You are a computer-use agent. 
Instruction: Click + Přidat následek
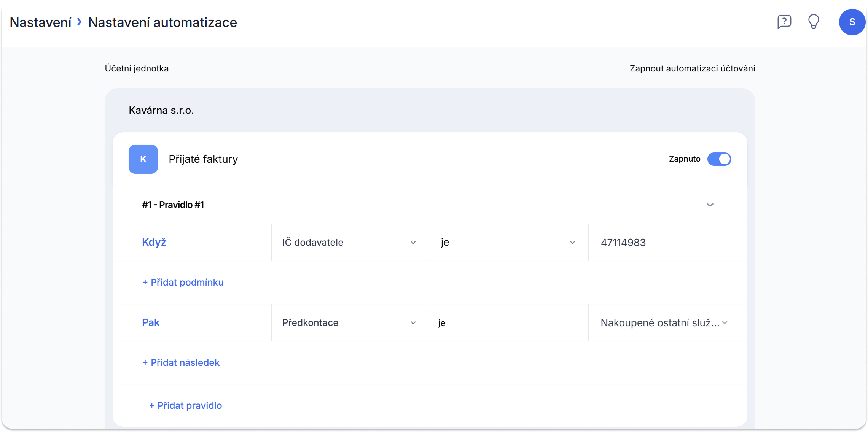pos(181,363)
